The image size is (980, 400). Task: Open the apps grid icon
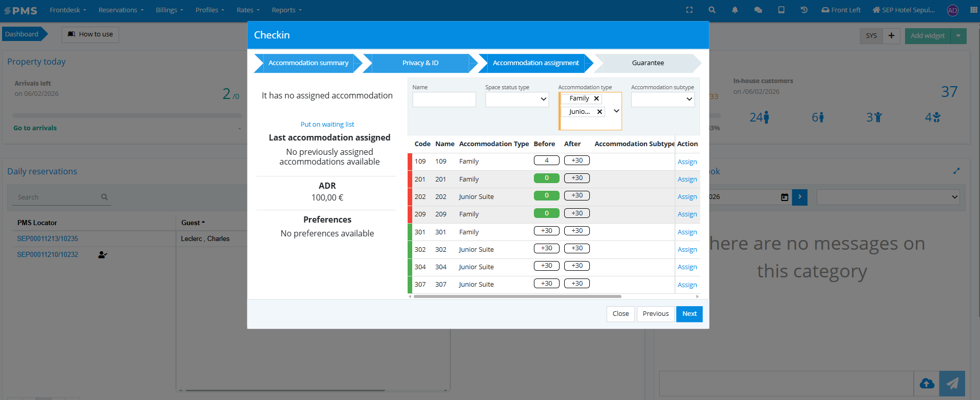[x=974, y=10]
